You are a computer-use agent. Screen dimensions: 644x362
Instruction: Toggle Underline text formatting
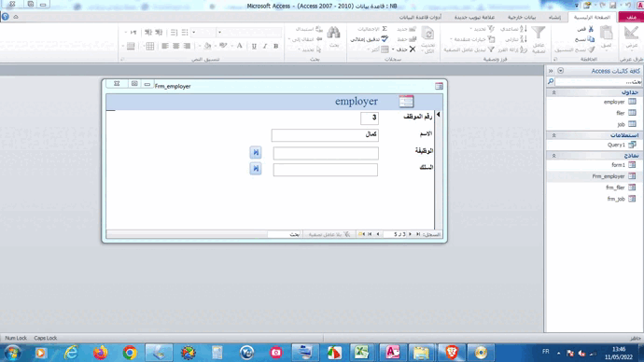tap(254, 47)
